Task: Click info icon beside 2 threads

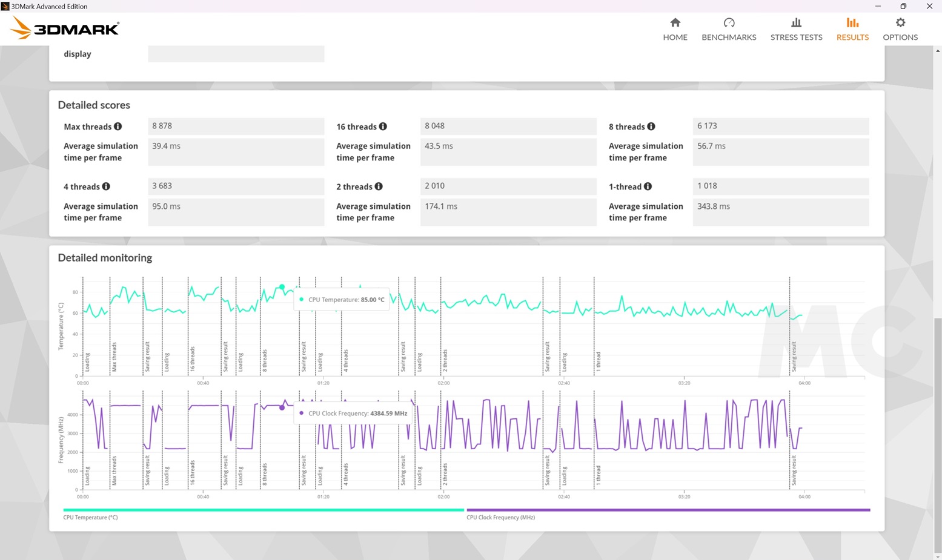Action: point(379,186)
